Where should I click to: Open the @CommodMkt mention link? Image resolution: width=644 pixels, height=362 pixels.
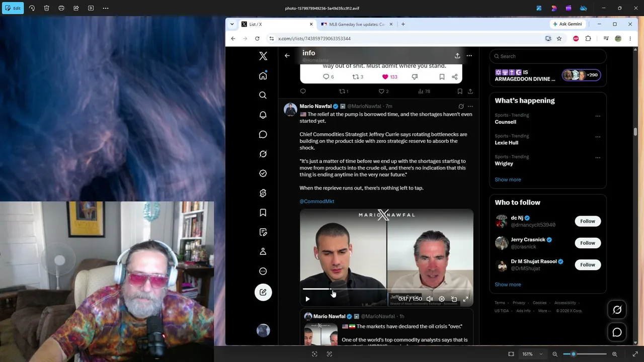point(317,201)
